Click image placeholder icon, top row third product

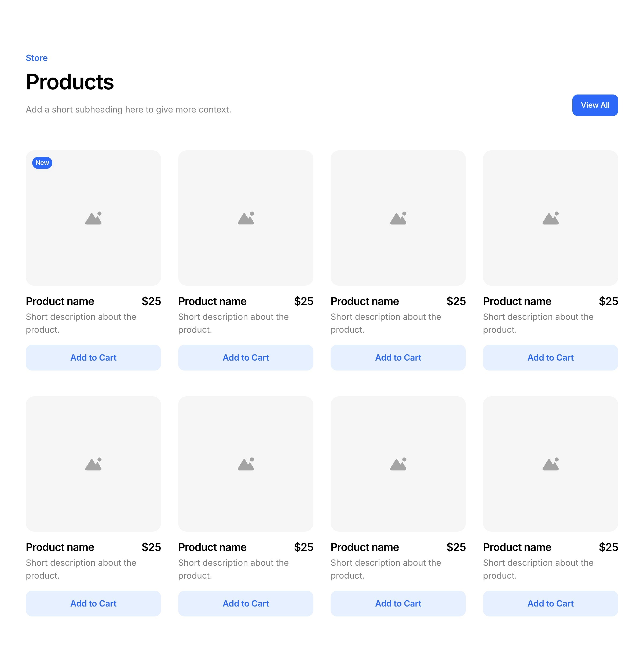[398, 218]
